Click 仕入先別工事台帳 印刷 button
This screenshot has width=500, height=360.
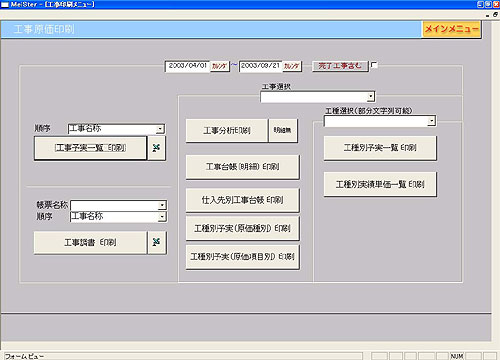click(x=242, y=200)
